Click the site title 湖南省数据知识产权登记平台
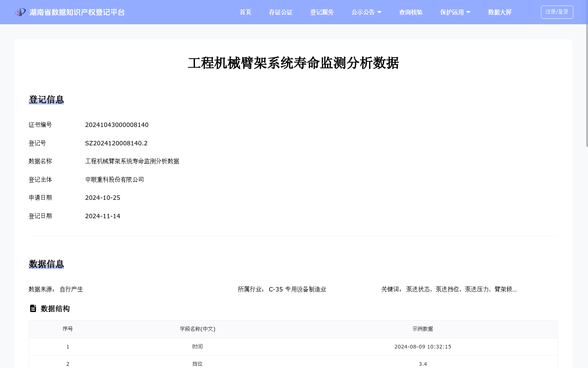The image size is (588, 368). (x=77, y=12)
